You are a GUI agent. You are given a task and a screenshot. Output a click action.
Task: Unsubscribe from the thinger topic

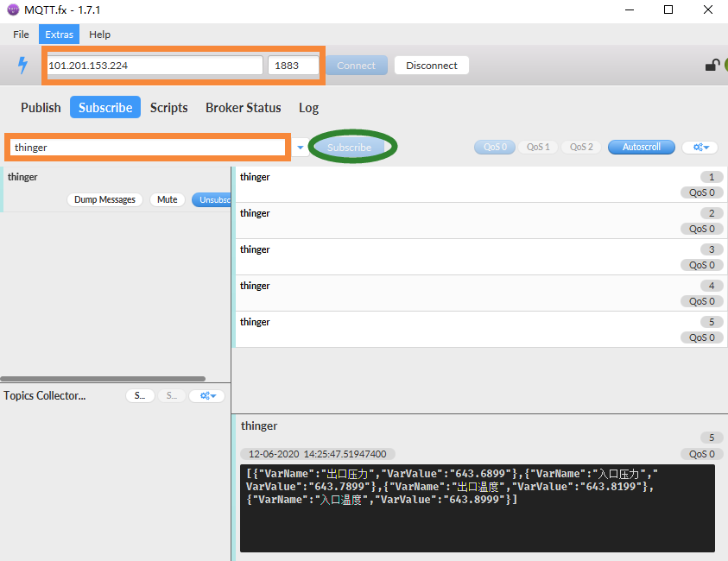point(212,200)
